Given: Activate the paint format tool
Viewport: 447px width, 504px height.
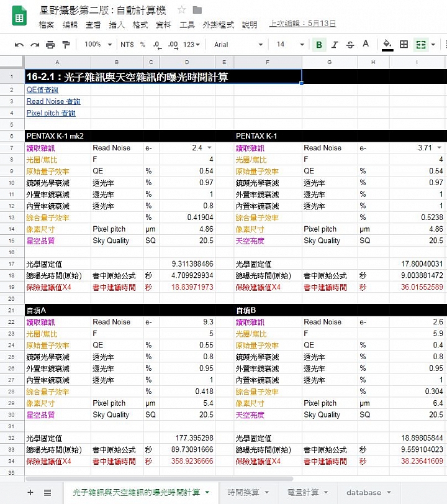Looking at the screenshot, I should point(66,45).
